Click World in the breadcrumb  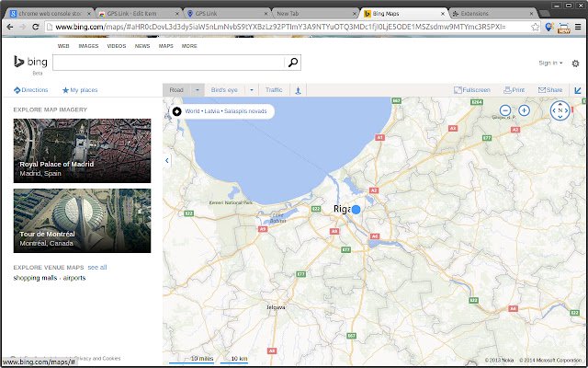(x=192, y=111)
